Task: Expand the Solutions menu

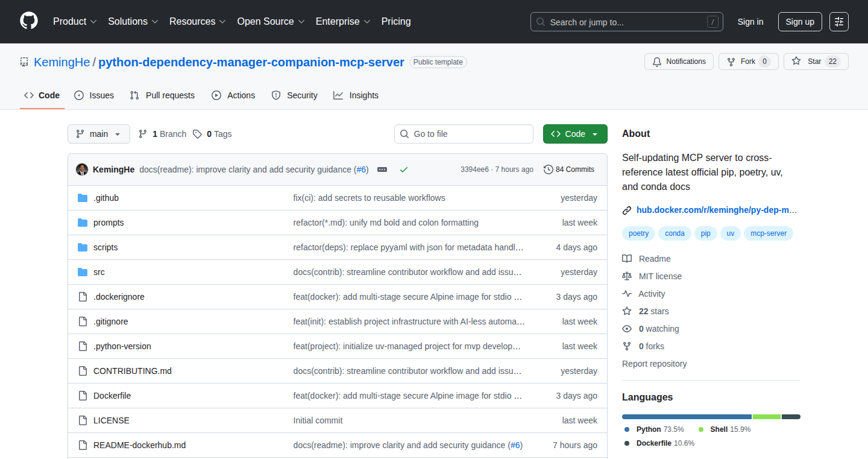Action: coord(133,21)
